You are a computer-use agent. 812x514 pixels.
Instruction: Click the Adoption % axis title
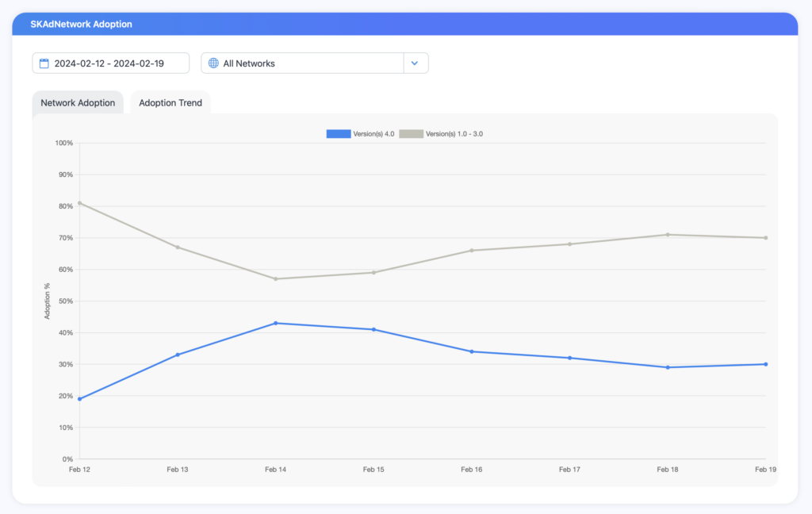click(47, 301)
